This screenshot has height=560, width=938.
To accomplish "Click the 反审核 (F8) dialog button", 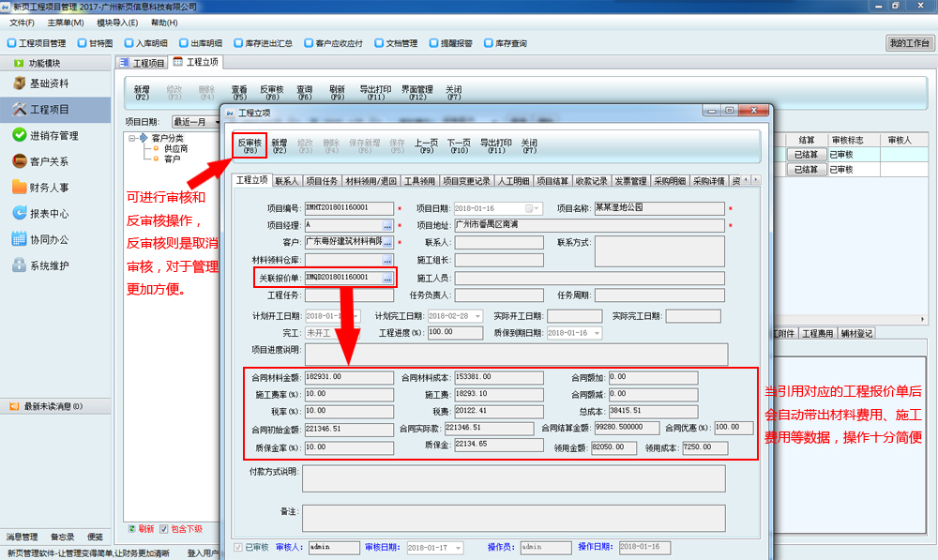I will (x=250, y=145).
